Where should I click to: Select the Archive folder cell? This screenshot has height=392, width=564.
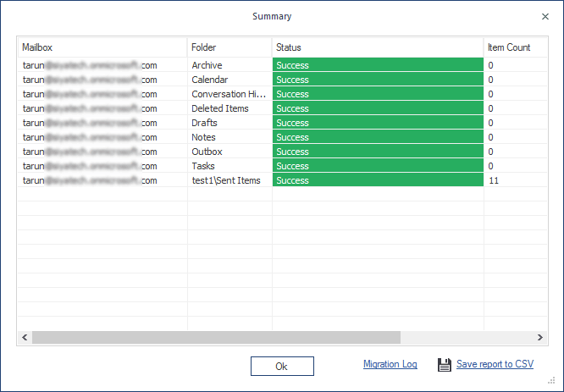(x=229, y=65)
